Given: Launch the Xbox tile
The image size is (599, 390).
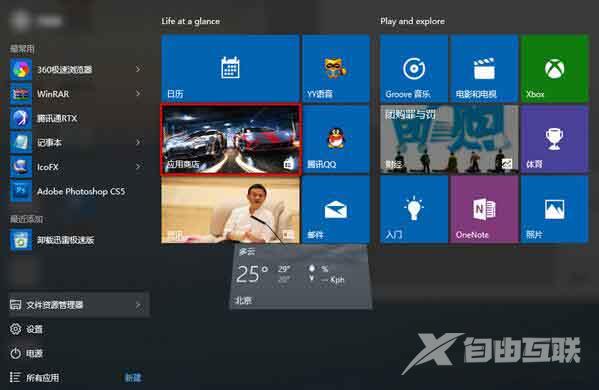Looking at the screenshot, I should pos(555,68).
